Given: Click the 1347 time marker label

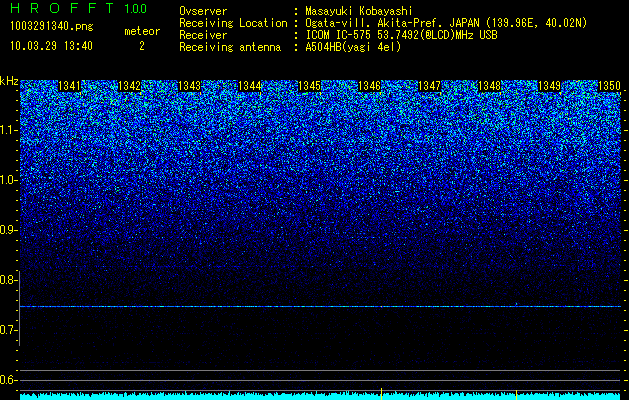Looking at the screenshot, I should point(430,86).
